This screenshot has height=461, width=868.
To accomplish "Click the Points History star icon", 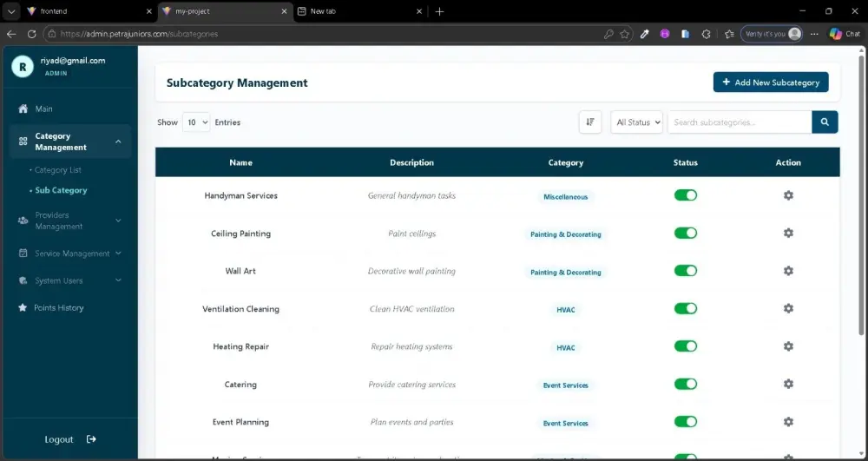I will tap(23, 307).
